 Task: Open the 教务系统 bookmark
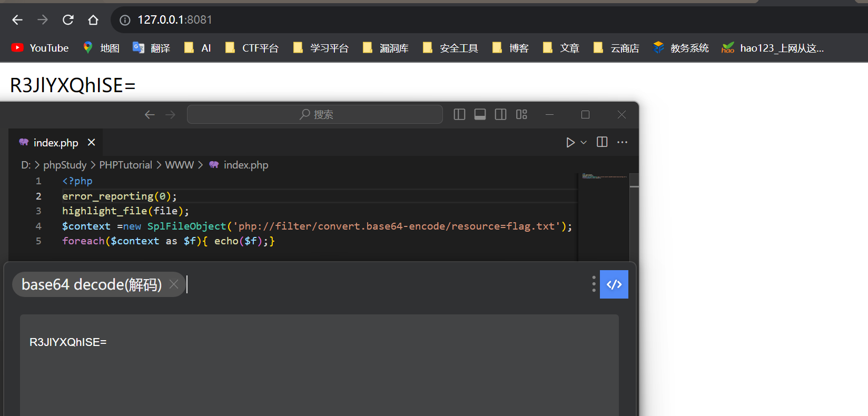(681, 48)
